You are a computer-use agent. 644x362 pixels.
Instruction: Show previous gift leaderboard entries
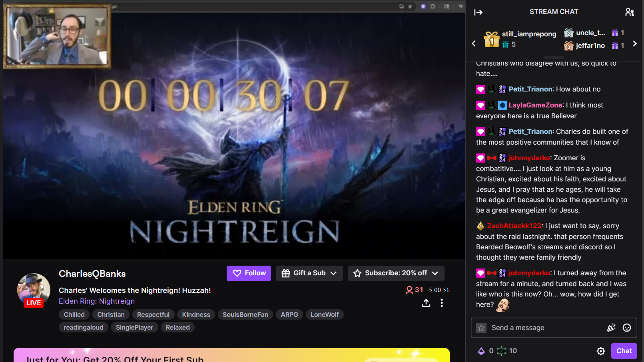pyautogui.click(x=474, y=44)
